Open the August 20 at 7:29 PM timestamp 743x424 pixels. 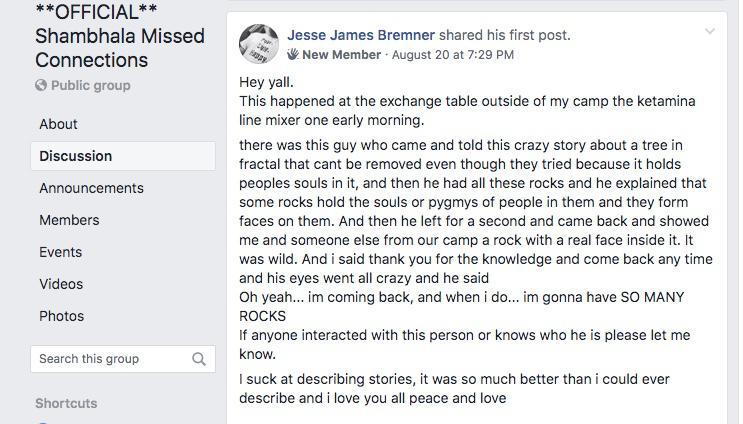point(453,55)
